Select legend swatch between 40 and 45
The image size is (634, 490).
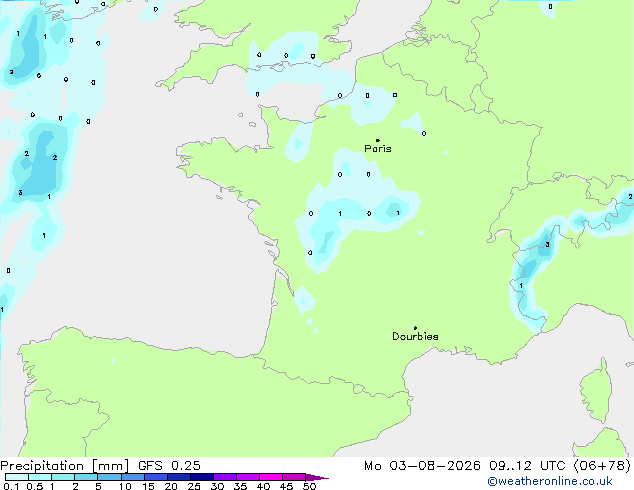(x=271, y=477)
